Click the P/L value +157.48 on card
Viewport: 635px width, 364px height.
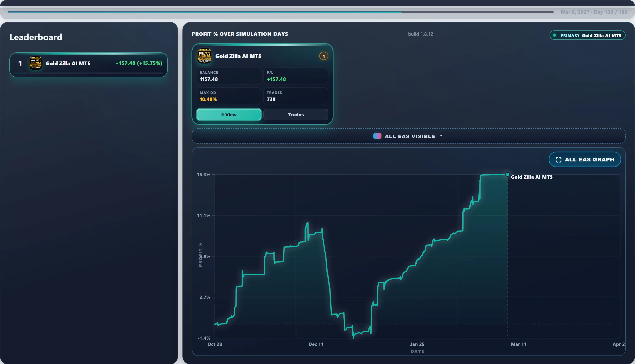276,79
